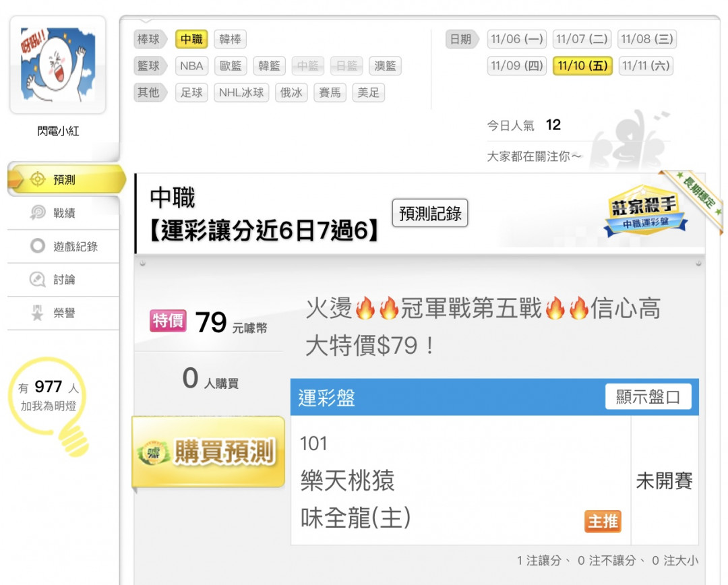
Task: Click the 閃電小紅 profile avatar image
Action: pos(58,65)
